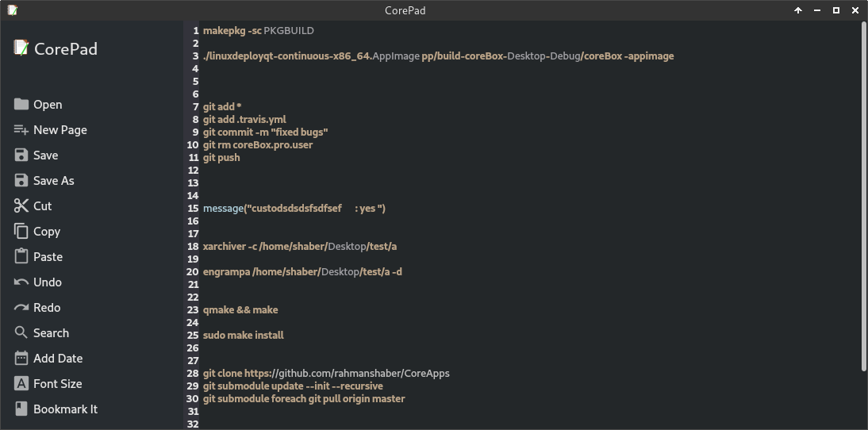Screen dimensions: 868x430
Task: Click the git clone github.com URL line
Action: coord(327,373)
